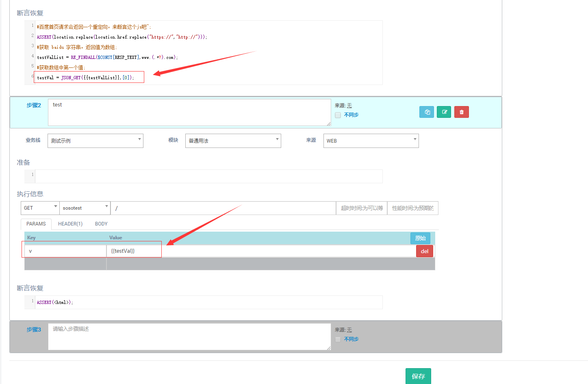Open the 业务线 dropdown showing 测试示例

(x=95, y=141)
